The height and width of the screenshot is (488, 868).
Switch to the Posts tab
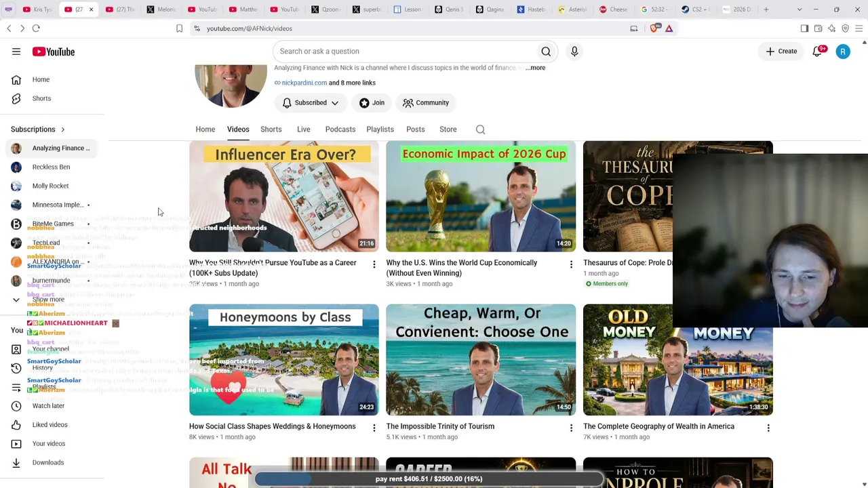[415, 129]
